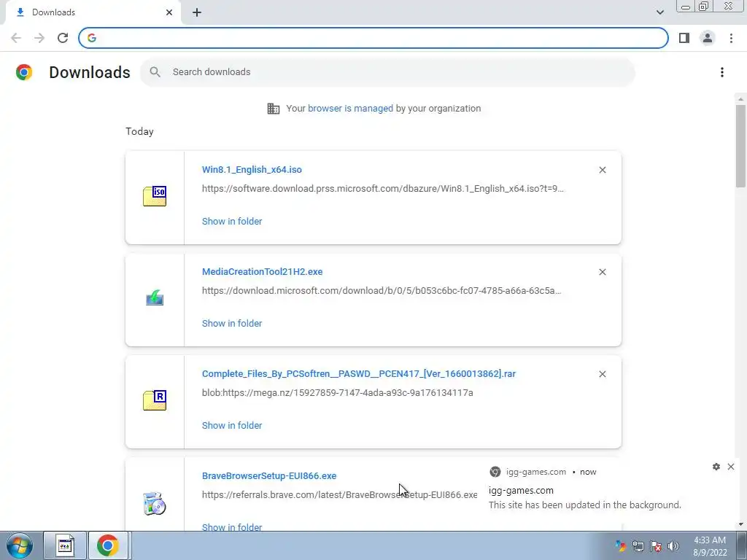The width and height of the screenshot is (747, 560).
Task: Open the profile avatar menu
Action: click(x=708, y=38)
